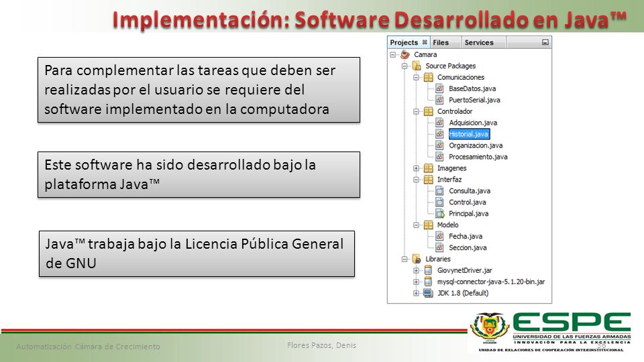Viewport: 644px width, 362px height.
Task: Select the Libraries node label
Action: [438, 259]
